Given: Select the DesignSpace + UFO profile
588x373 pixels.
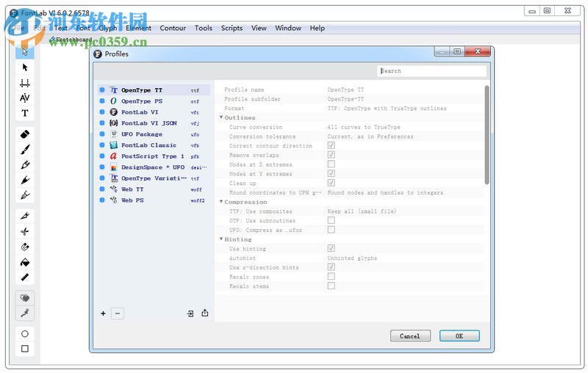Looking at the screenshot, I should pyautogui.click(x=154, y=167).
